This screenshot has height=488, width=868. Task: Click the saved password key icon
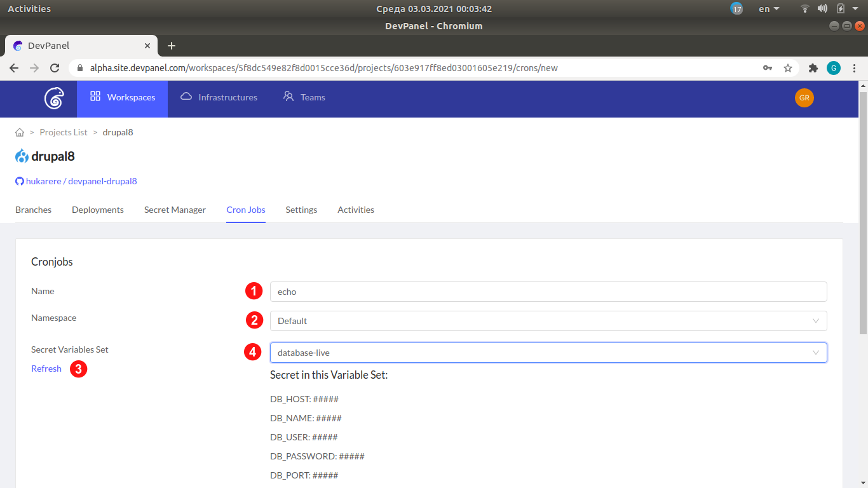[x=768, y=68]
